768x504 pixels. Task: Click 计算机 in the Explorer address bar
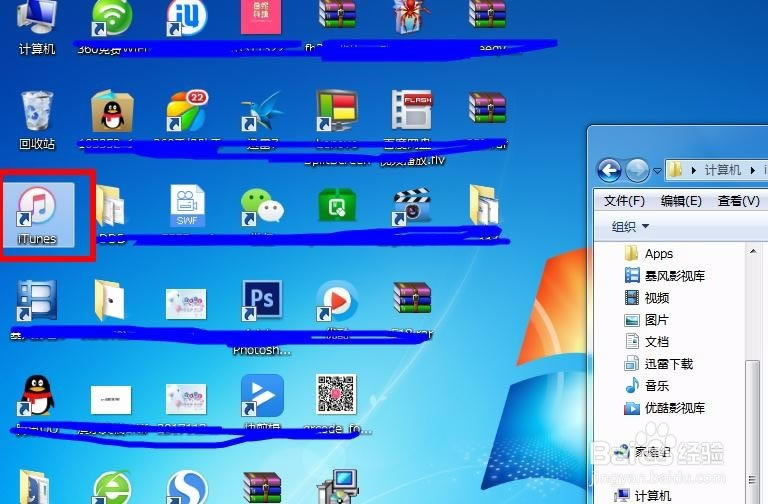[x=722, y=170]
